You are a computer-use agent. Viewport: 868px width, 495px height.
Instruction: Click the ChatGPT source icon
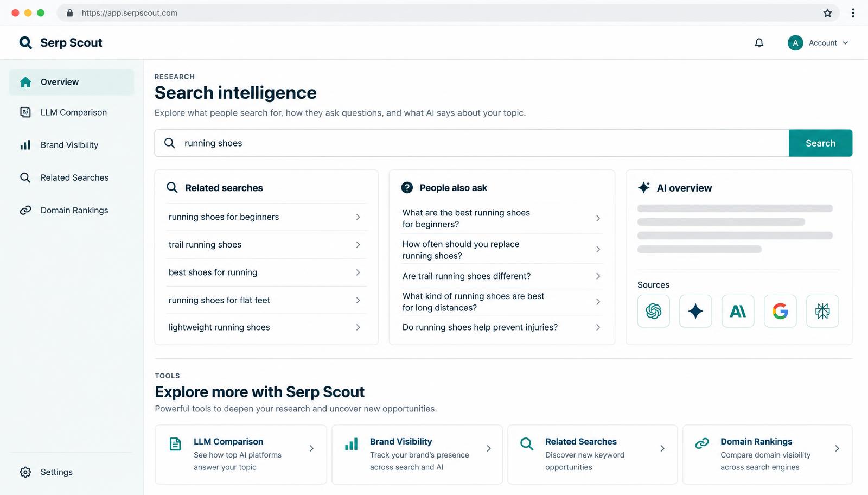coord(653,311)
